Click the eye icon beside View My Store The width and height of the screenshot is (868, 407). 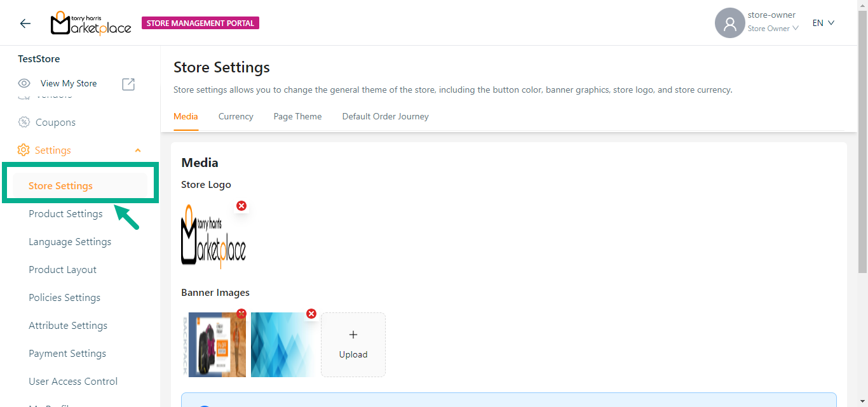click(24, 83)
